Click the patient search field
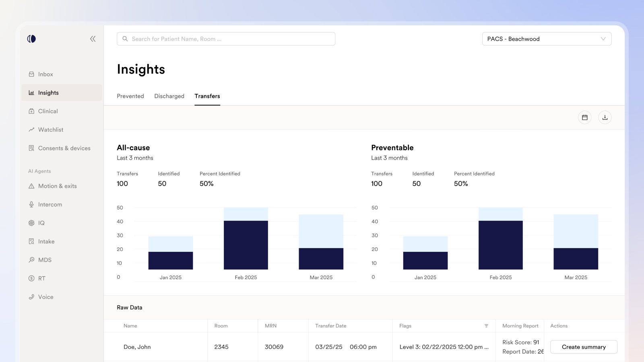644x362 pixels. point(226,39)
